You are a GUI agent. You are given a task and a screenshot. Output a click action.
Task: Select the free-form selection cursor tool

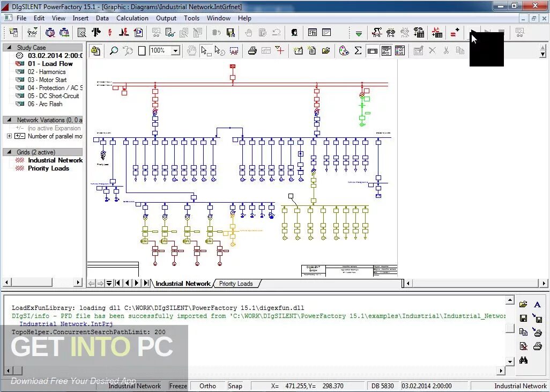pos(220,51)
